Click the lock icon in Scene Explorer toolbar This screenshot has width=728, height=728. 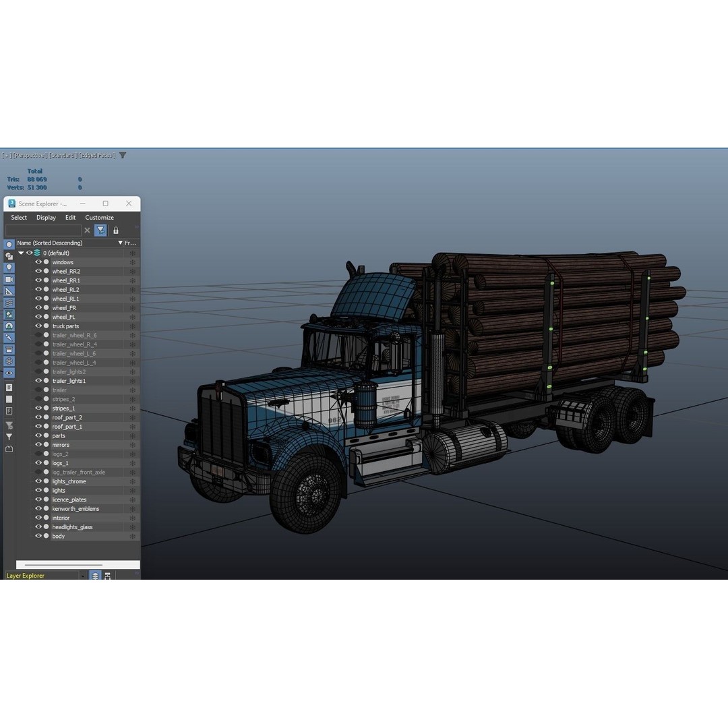[115, 230]
